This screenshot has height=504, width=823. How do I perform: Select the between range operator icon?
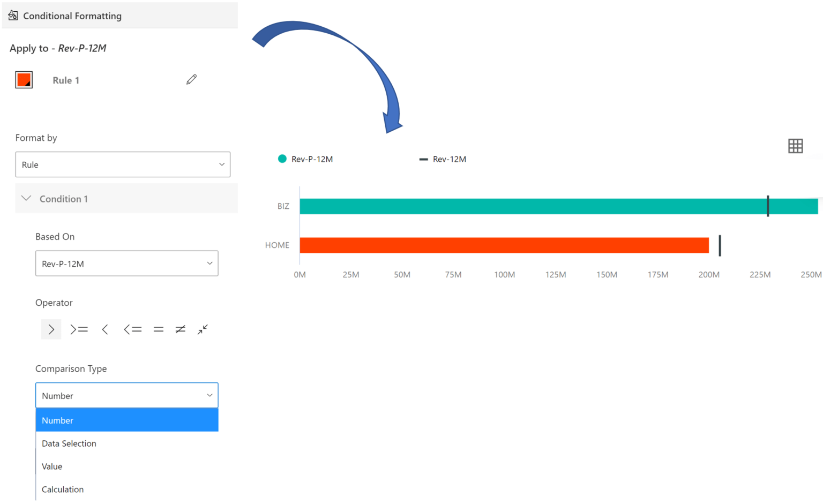[x=203, y=329]
